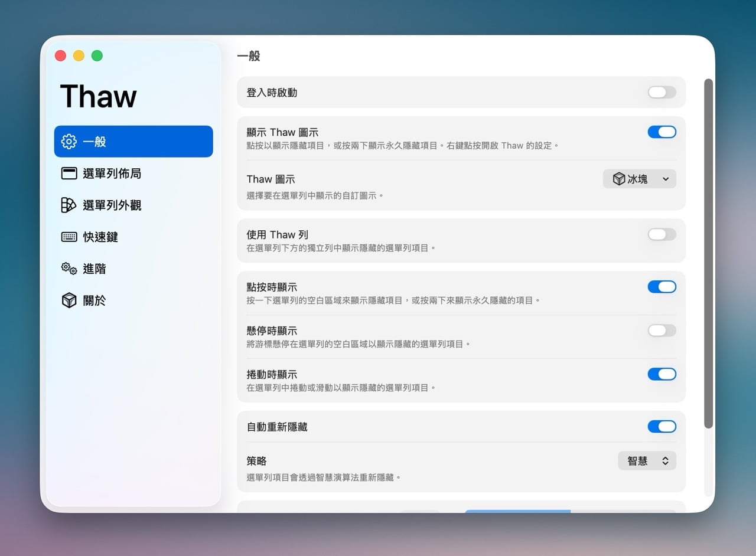Open the 冰塊 dropdown chevron
The height and width of the screenshot is (556, 756).
click(666, 179)
